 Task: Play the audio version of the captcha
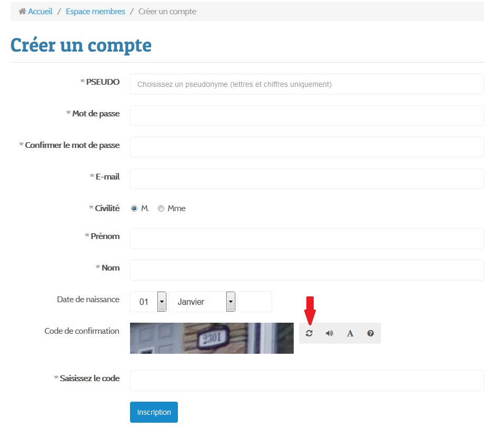330,333
